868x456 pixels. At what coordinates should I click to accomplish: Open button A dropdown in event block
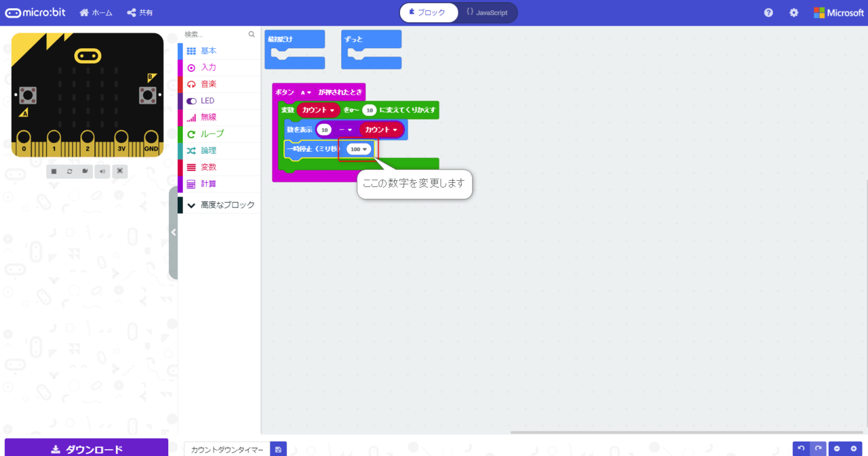click(306, 92)
